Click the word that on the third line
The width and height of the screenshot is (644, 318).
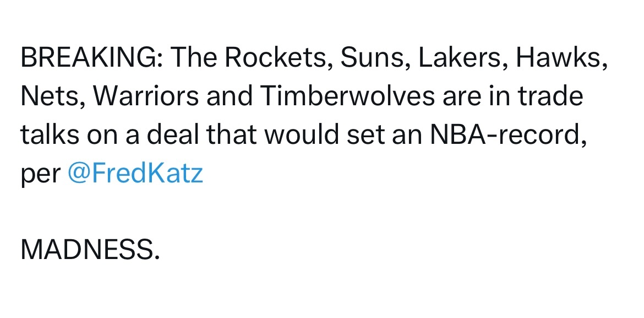coord(231,134)
